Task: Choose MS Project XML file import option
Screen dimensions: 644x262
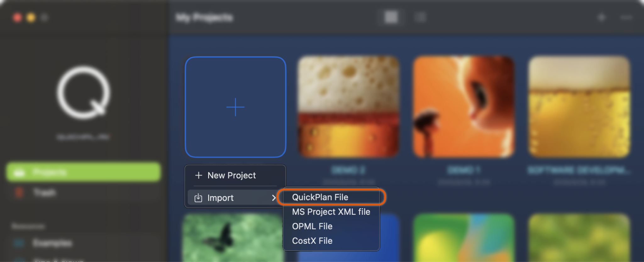Action: (331, 212)
